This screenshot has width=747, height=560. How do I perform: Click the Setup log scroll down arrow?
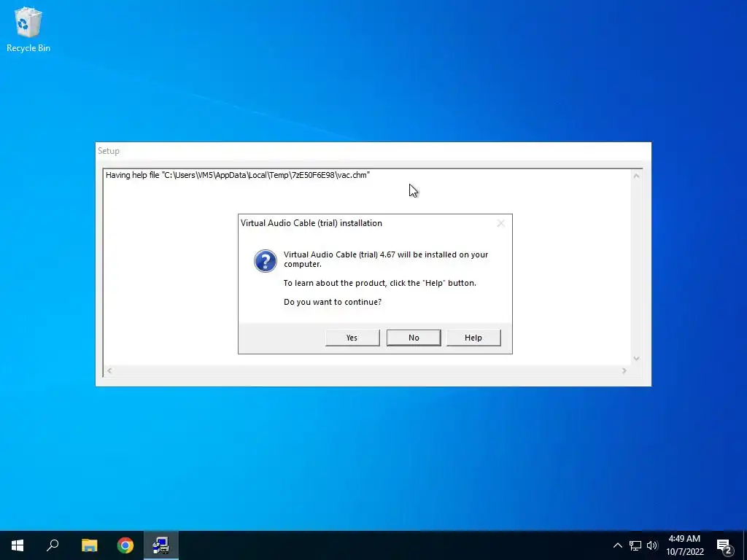636,359
